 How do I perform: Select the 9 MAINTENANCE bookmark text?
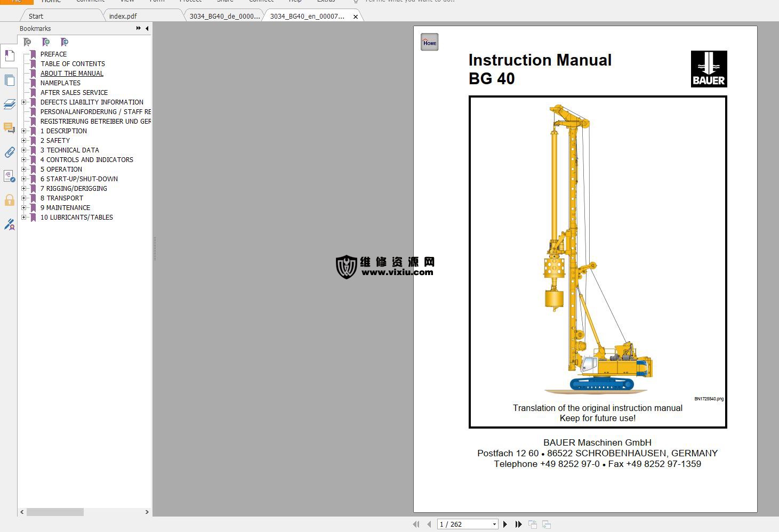[x=65, y=207]
